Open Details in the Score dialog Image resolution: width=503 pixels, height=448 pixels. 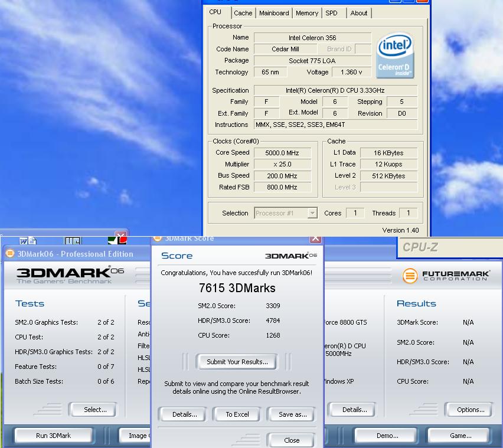(183, 414)
